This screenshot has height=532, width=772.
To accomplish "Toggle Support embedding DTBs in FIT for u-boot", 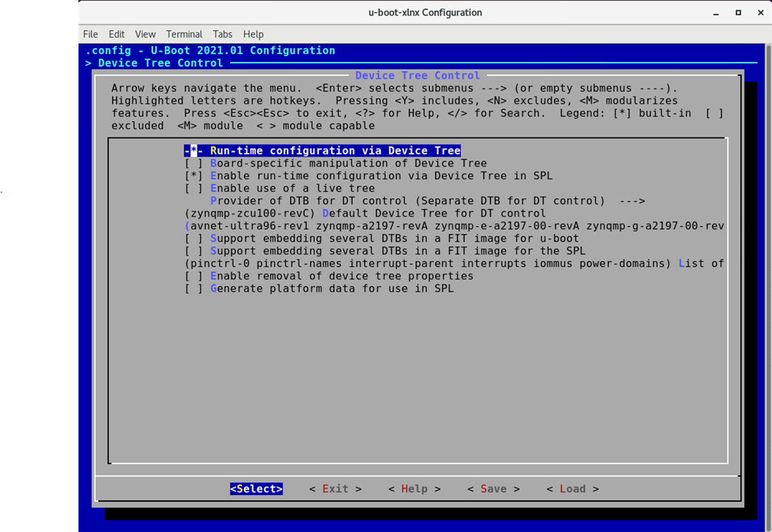I will (194, 239).
